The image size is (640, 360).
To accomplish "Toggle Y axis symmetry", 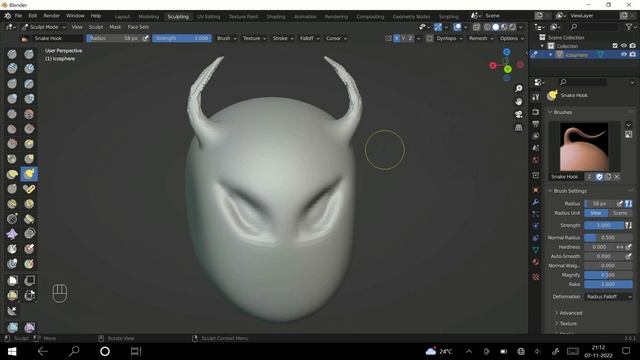I will pos(404,38).
